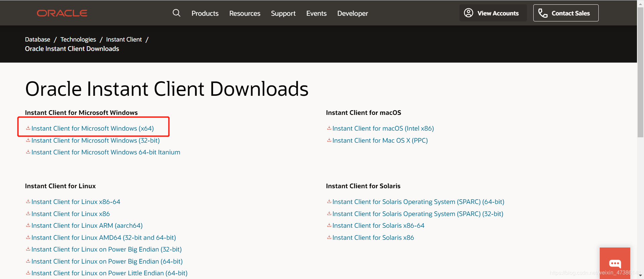Open Instant Client for Solaris x86
Image resolution: width=644 pixels, height=279 pixels.
(373, 237)
